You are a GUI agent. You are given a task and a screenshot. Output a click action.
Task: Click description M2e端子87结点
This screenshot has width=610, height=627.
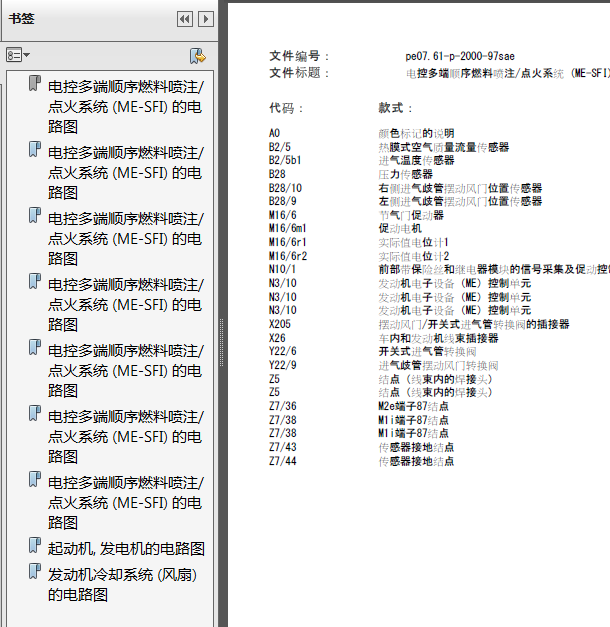pos(413,406)
